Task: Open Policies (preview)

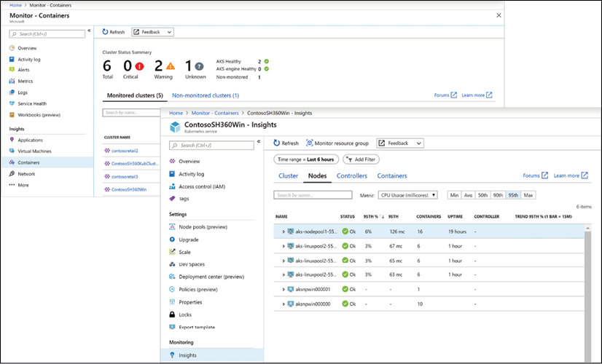Action: (x=198, y=289)
